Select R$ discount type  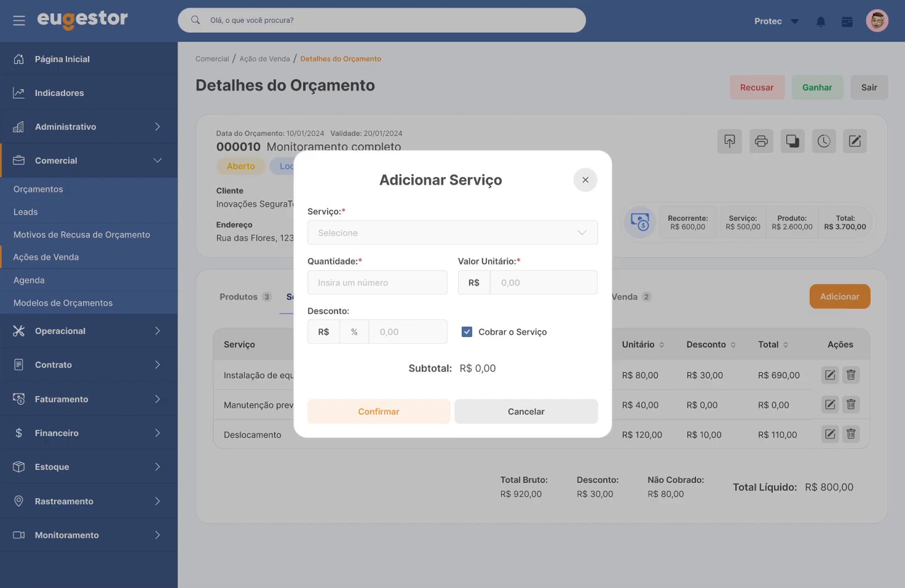[324, 332]
